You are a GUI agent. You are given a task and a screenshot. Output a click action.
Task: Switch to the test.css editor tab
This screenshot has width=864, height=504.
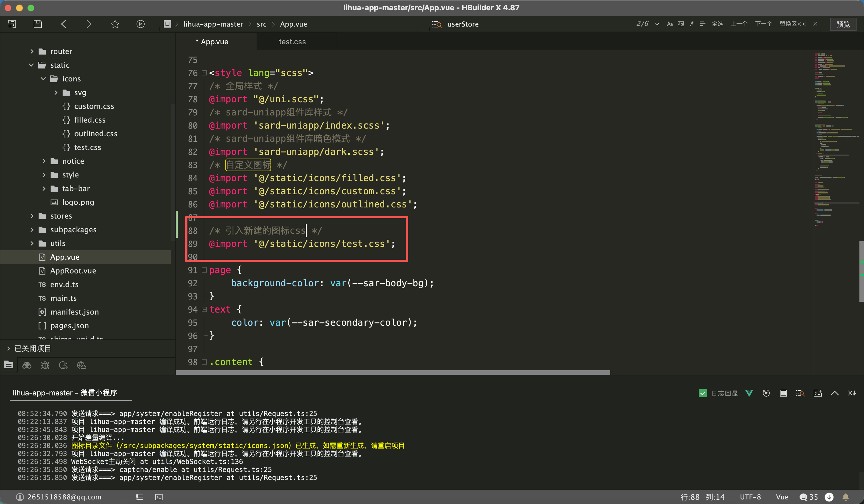pos(292,42)
